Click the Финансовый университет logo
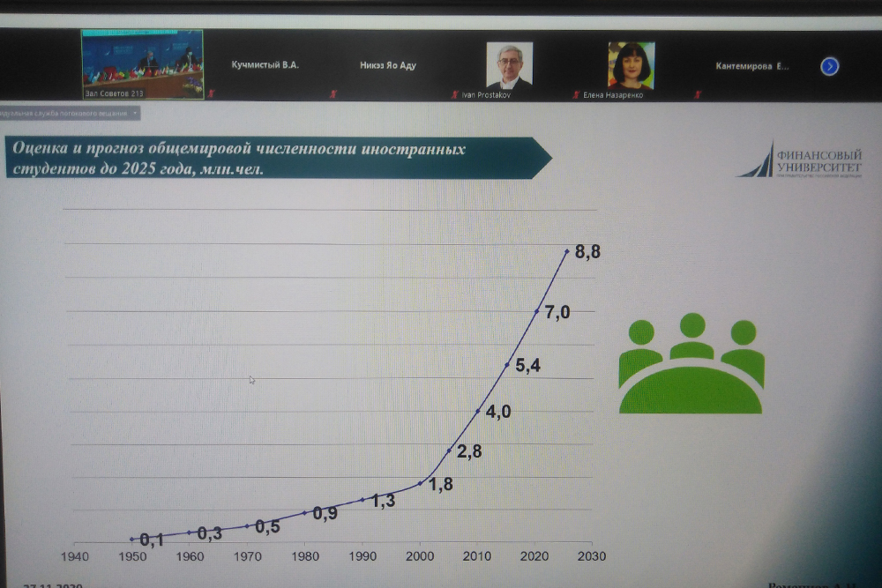 click(799, 160)
